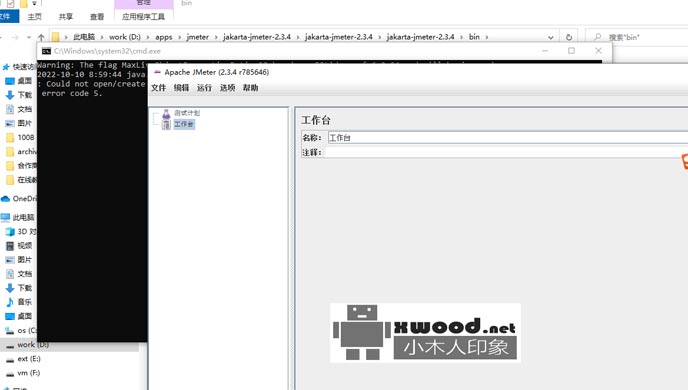Click the 工作台 clipboard icon in tree
688x390 pixels.
(166, 125)
